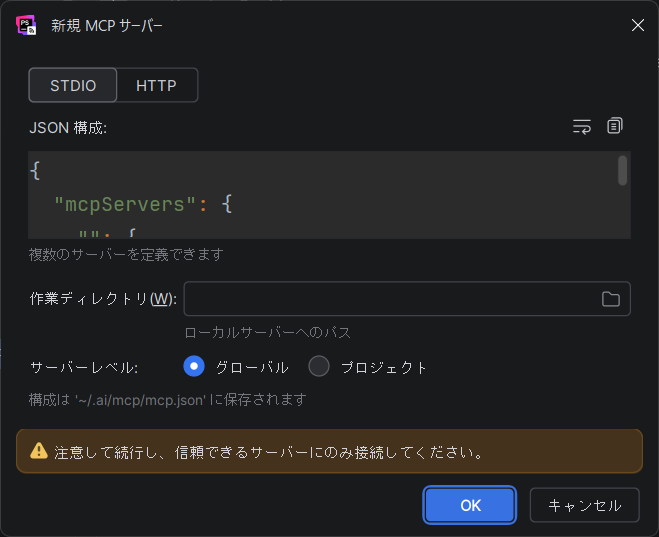Click the JSON 構成 label
Image resolution: width=659 pixels, height=537 pixels.
tap(68, 127)
